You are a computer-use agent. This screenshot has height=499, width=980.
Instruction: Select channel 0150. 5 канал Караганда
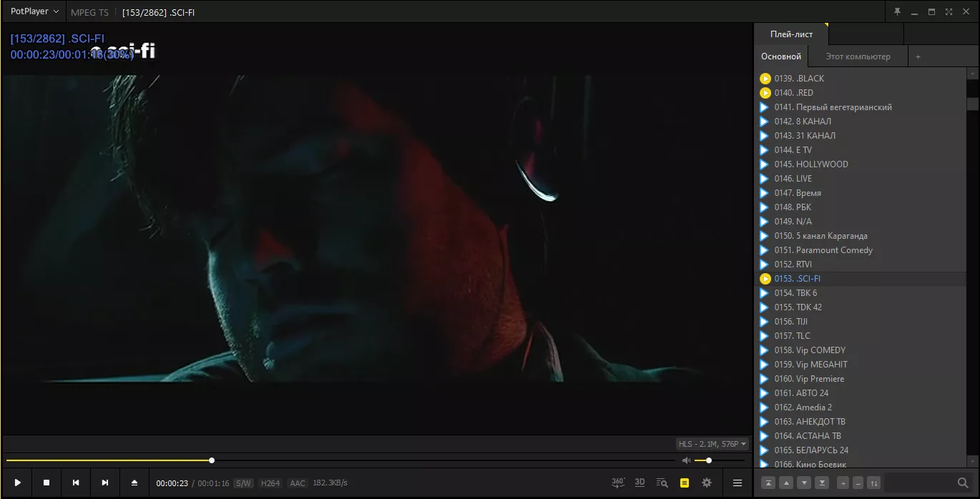click(x=861, y=236)
